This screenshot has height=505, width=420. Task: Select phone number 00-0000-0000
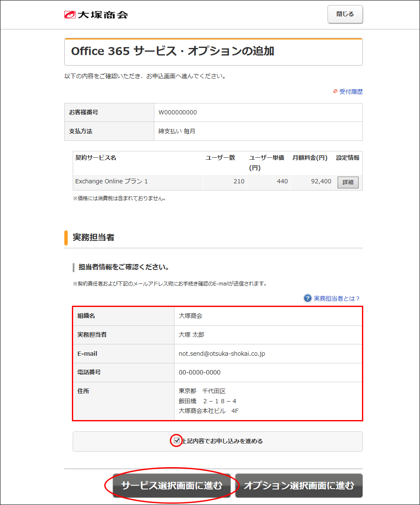(200, 373)
